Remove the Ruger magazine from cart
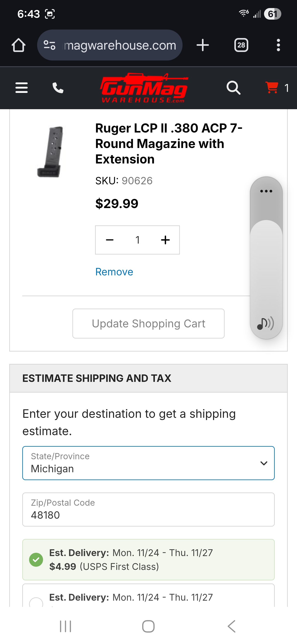This screenshot has width=297, height=644. [x=114, y=272]
